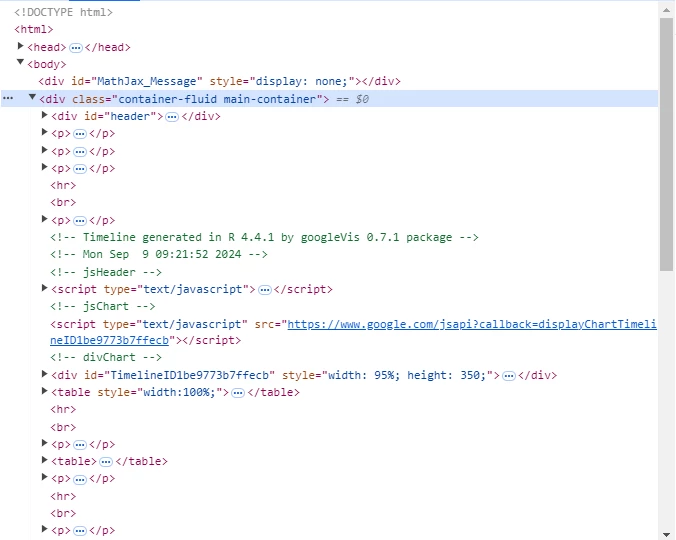Select the hr row directly above the first br

point(63,186)
